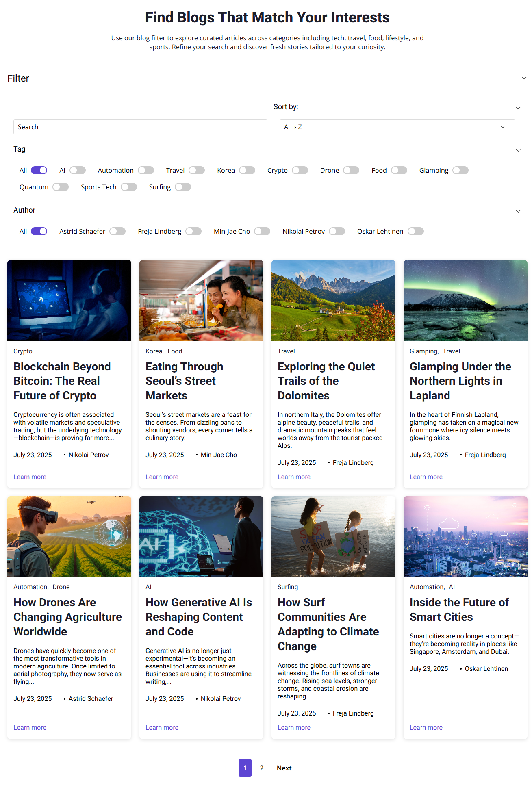Click the Northern Lights Lapland image
532x785 pixels.
pos(465,300)
